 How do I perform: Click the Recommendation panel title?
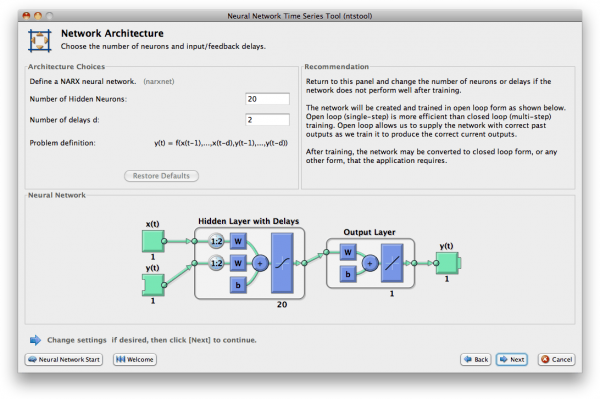pos(336,67)
